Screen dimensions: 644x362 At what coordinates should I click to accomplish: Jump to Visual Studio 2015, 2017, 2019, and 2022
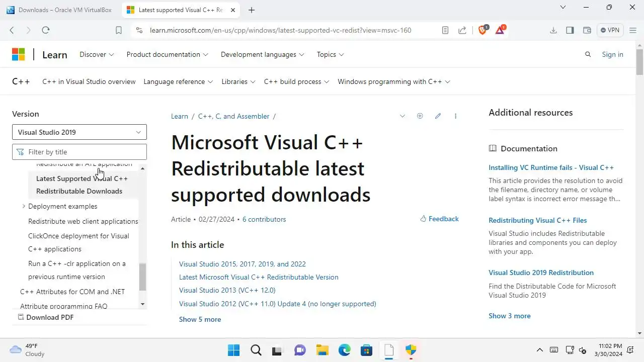(x=243, y=264)
